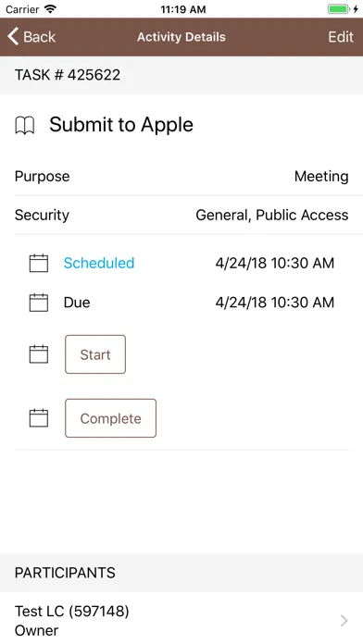Screen dimensions: 363x644
Task: Tap the Scheduled date 4/24/18 10:30 AM
Action: 275,264
